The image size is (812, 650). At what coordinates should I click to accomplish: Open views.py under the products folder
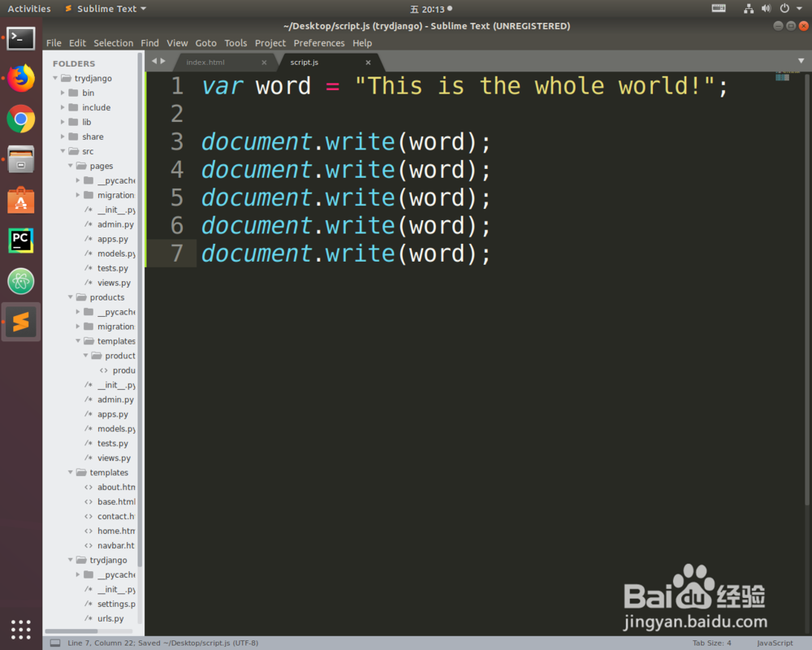pyautogui.click(x=114, y=458)
